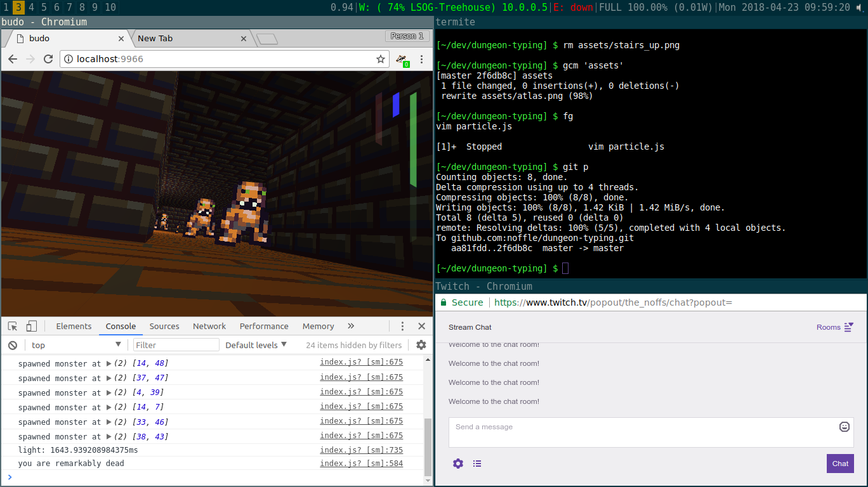Open DevTools console settings gear
Screen dimensions: 868x487
click(421, 345)
